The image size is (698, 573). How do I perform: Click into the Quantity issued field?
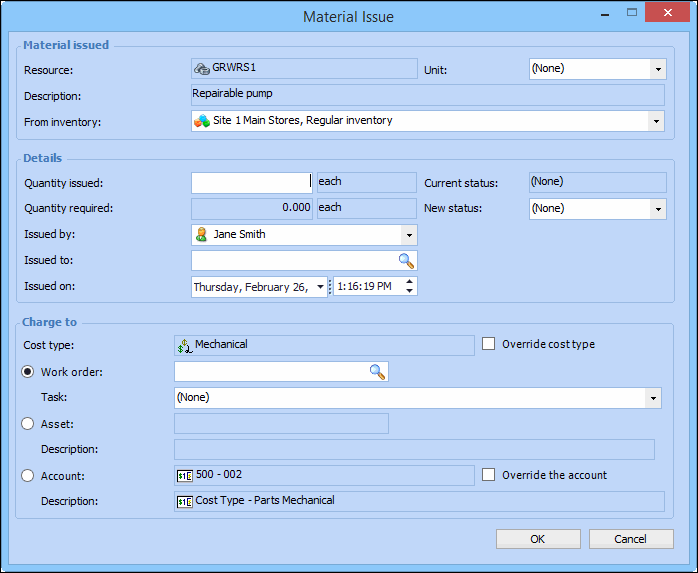252,182
